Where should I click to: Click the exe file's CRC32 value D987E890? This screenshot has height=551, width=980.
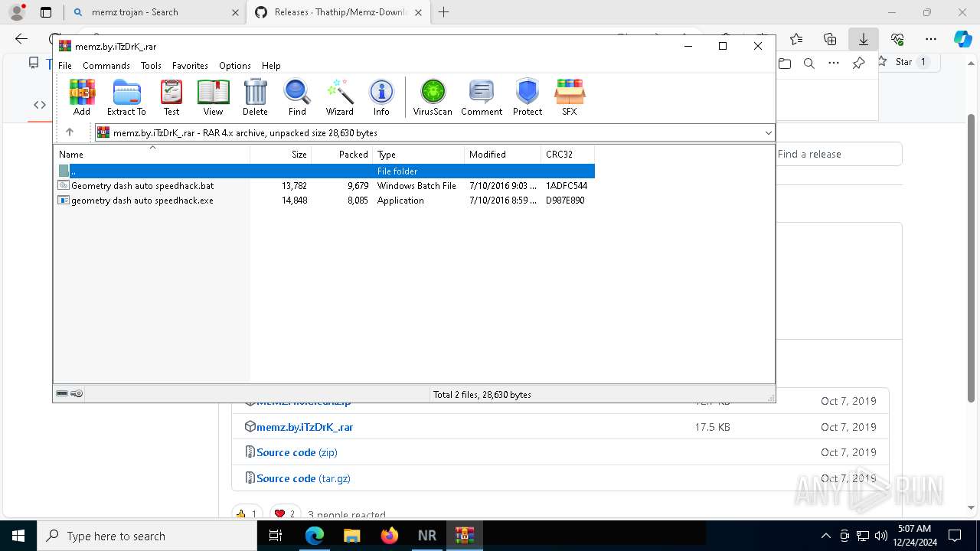(565, 200)
